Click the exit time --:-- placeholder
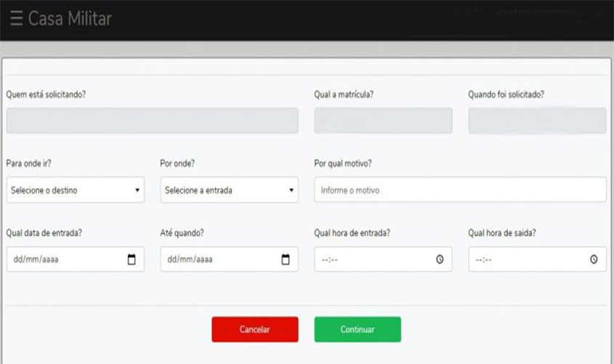The height and width of the screenshot is (364, 614). click(485, 259)
